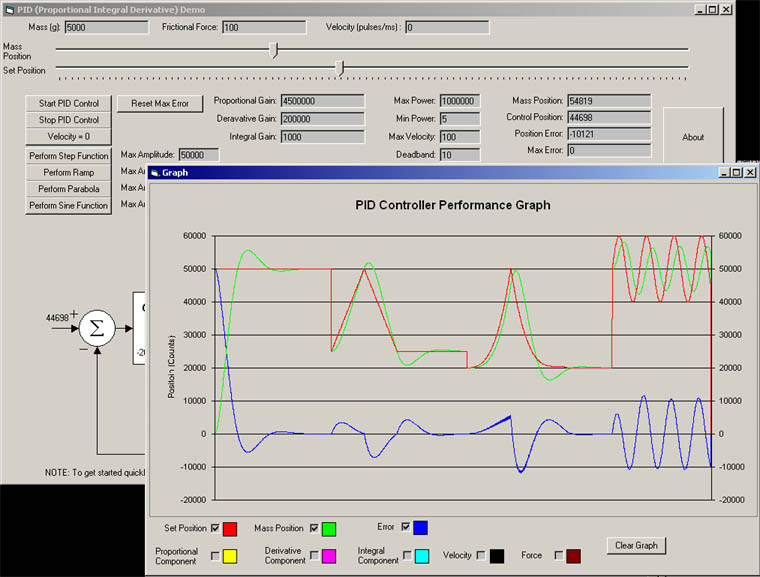Click the Set Position slider handle

click(340, 67)
